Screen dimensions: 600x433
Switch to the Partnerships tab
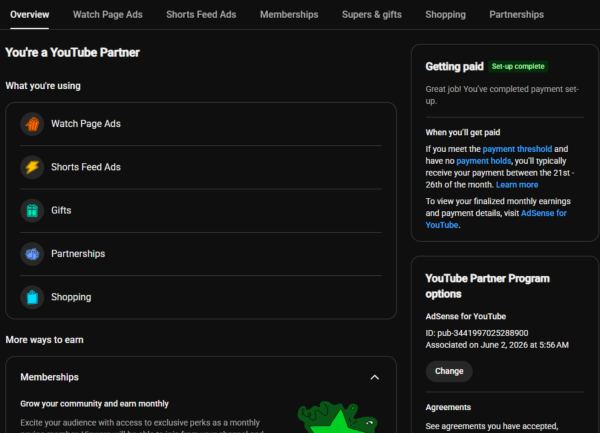[516, 15]
